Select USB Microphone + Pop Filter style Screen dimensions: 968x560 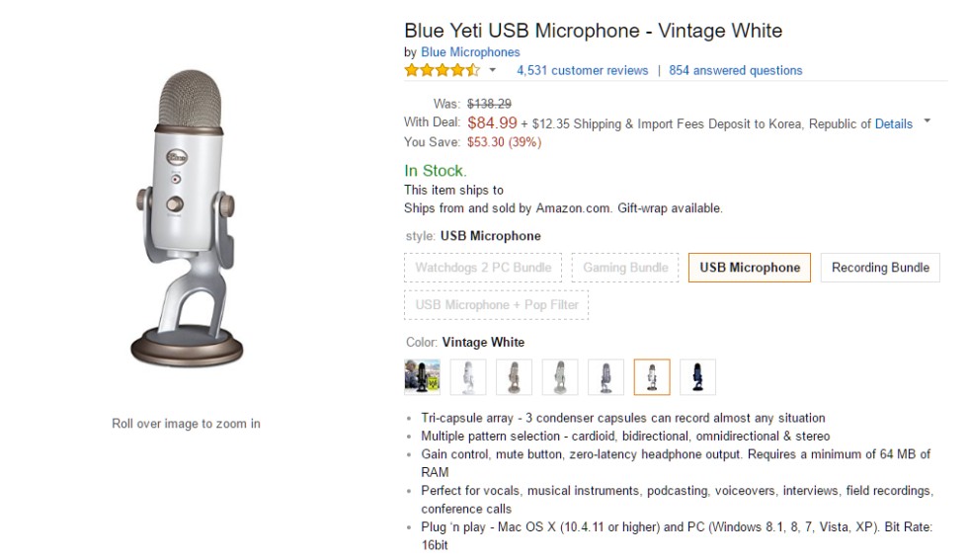tap(497, 305)
